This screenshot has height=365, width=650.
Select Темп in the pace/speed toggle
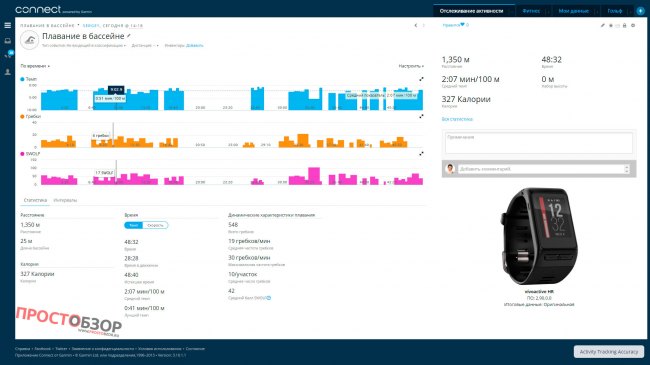coord(133,225)
